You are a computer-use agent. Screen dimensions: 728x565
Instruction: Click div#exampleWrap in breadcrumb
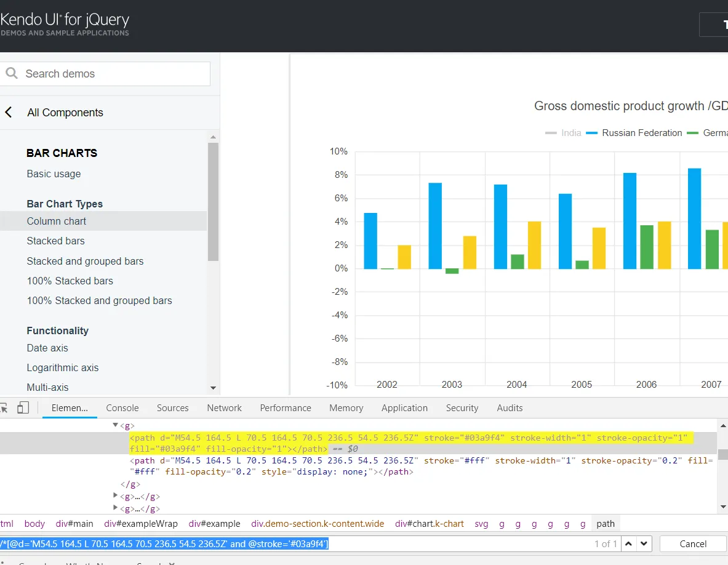[x=141, y=524]
